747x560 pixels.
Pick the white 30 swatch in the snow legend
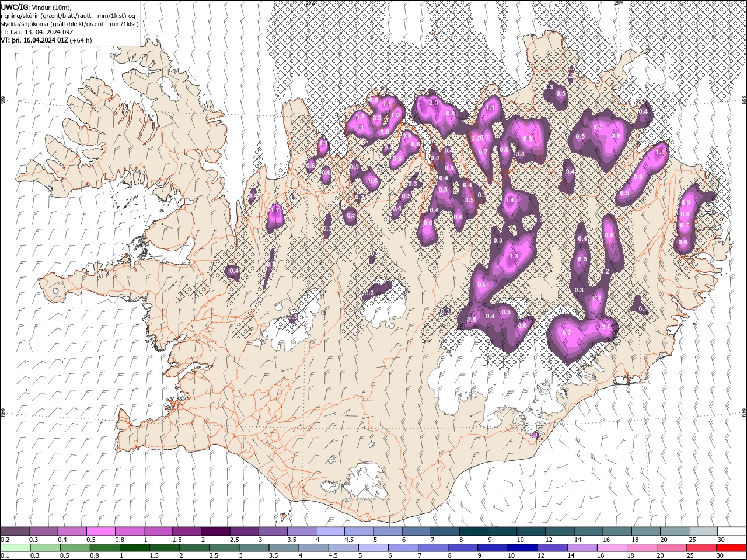tap(731, 531)
